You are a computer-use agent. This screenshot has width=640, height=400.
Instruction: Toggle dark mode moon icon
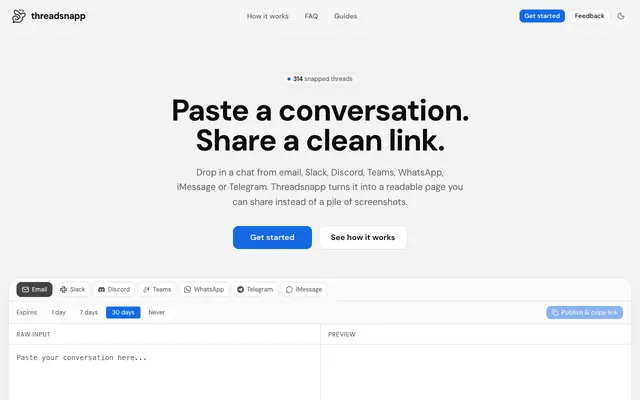coord(621,16)
